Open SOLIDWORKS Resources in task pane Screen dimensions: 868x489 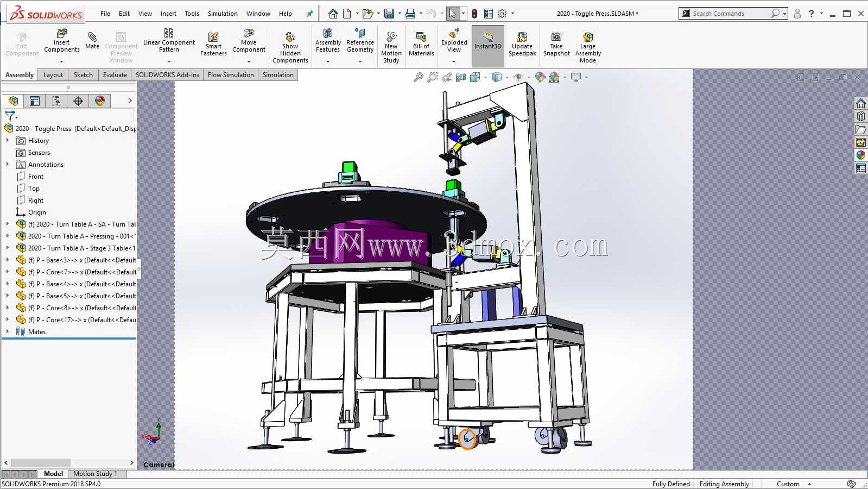pos(861,103)
